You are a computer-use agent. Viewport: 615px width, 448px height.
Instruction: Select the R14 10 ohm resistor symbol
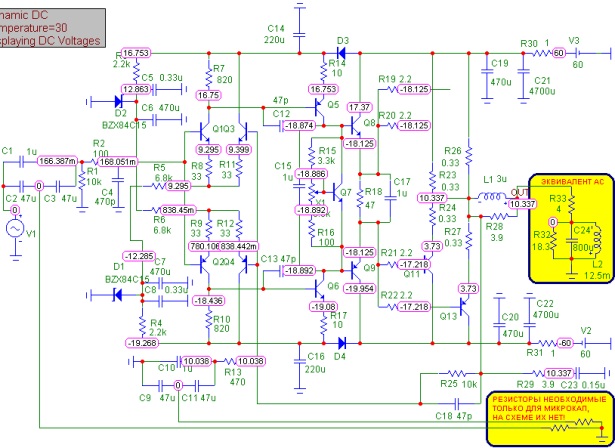click(324, 71)
